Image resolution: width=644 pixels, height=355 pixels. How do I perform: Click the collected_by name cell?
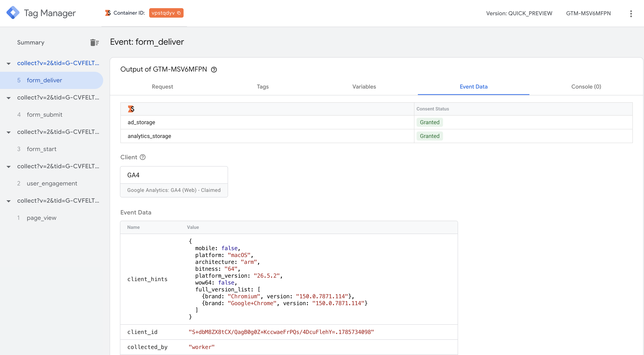pos(147,347)
